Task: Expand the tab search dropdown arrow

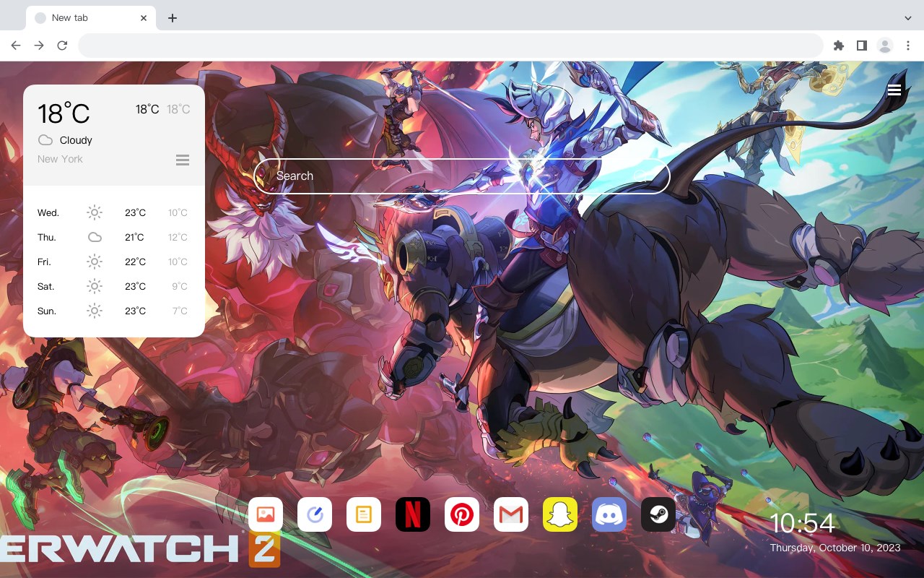Action: [907, 18]
